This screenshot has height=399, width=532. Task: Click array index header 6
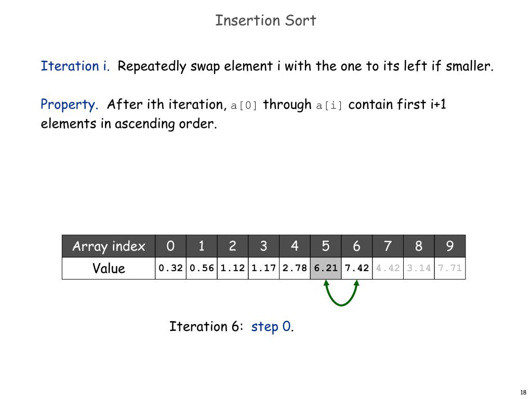357,246
